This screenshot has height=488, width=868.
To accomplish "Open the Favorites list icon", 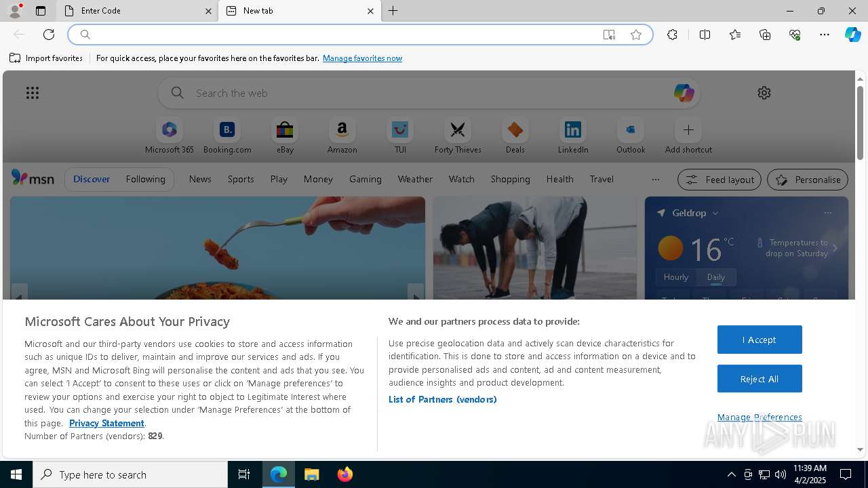I will point(735,35).
